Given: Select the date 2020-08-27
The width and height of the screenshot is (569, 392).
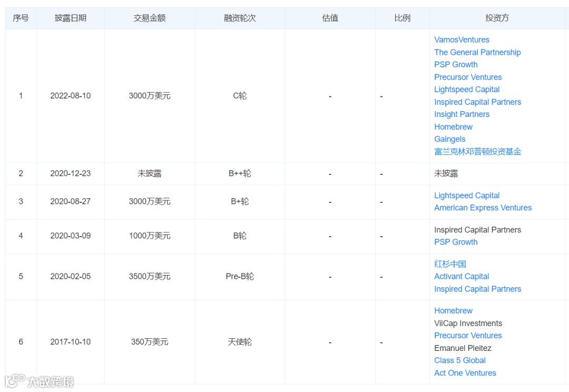Looking at the screenshot, I should point(71,201).
